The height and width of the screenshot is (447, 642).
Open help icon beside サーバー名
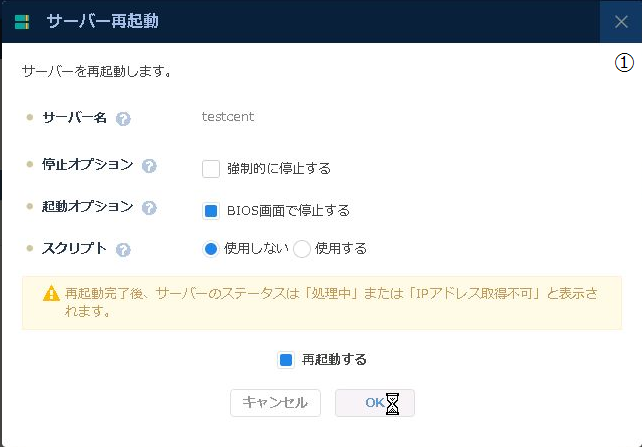(x=123, y=118)
